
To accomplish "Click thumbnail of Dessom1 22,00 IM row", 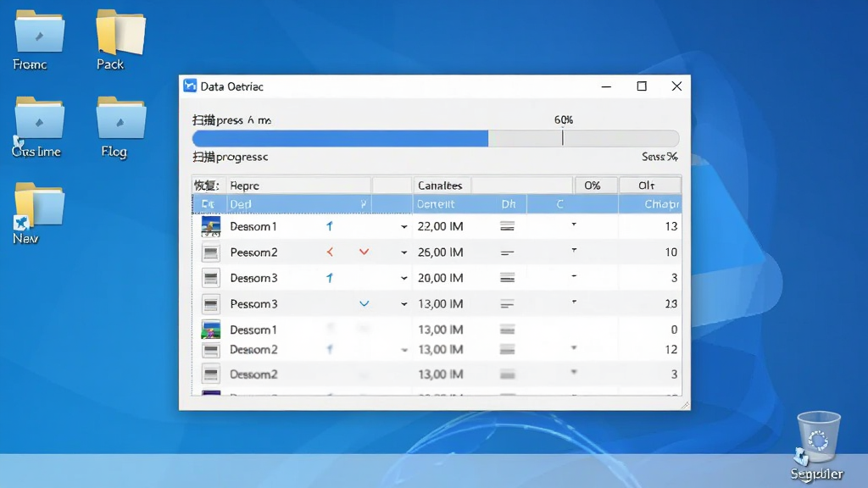I will tap(211, 226).
